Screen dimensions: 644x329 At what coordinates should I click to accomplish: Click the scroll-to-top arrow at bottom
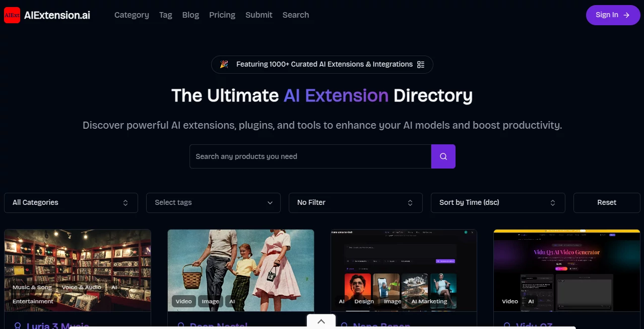pyautogui.click(x=321, y=321)
